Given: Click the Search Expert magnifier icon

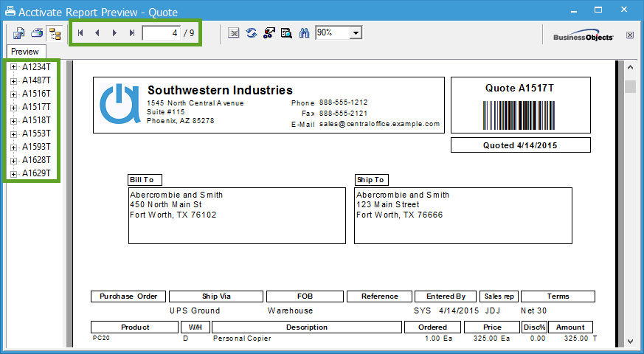Looking at the screenshot, I should click(x=286, y=33).
